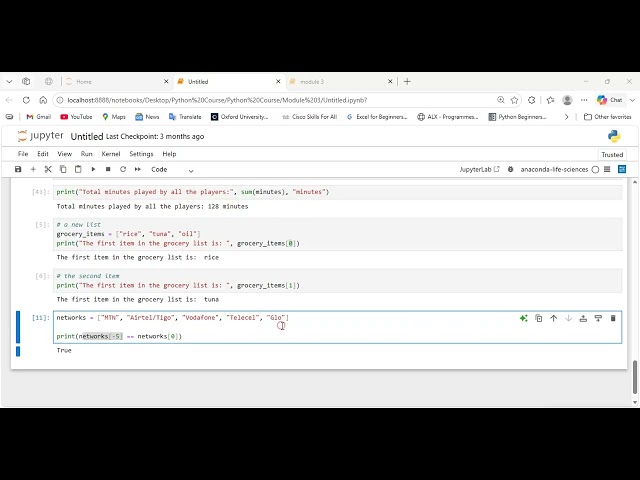Insert a cell below with the cell toolbar icon

(598, 318)
